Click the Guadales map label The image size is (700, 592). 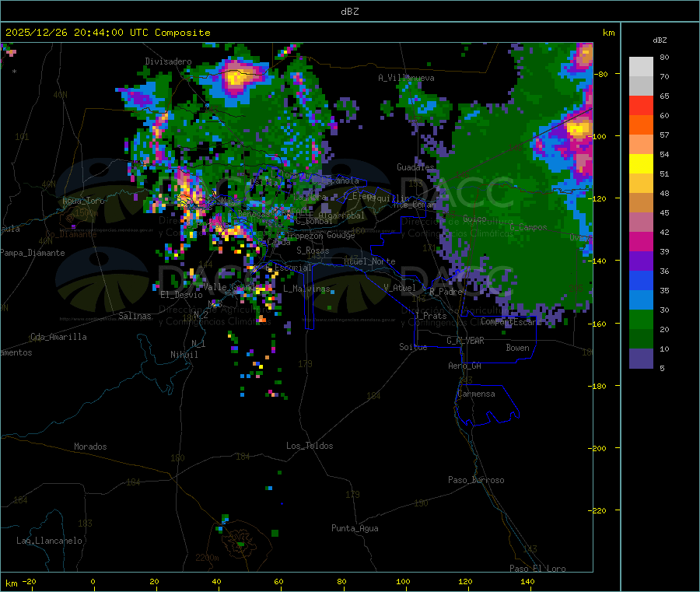[415, 167]
